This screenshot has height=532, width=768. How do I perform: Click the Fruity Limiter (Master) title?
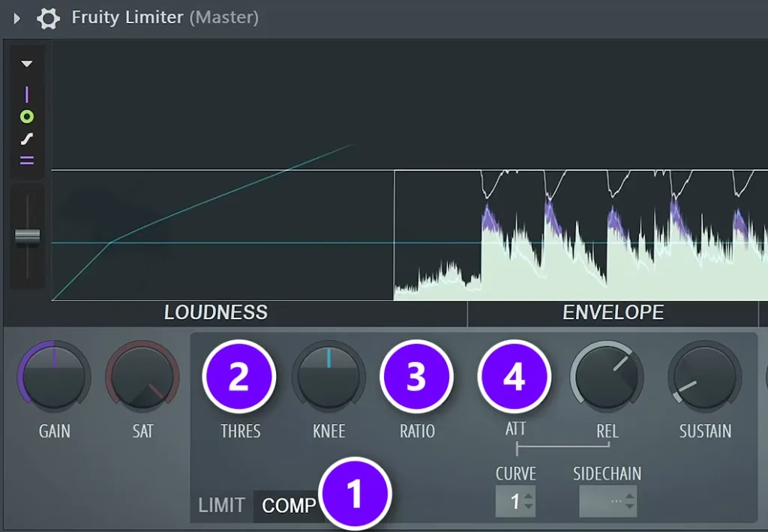click(x=165, y=18)
